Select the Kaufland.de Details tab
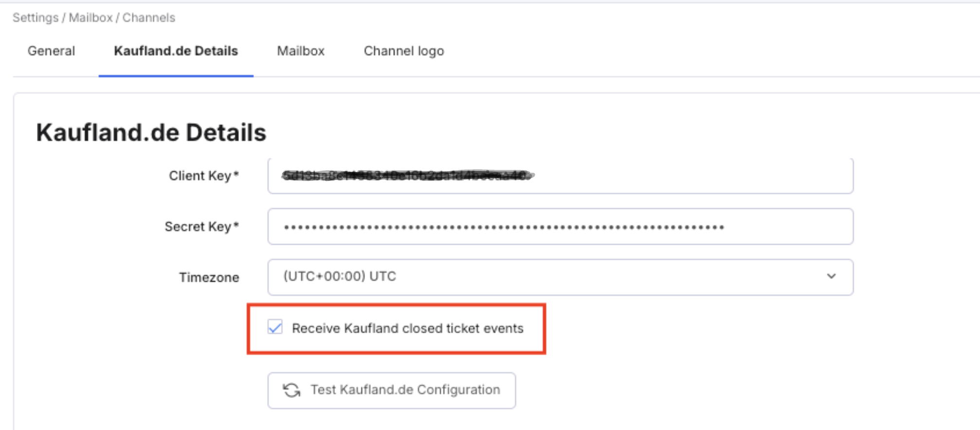The width and height of the screenshot is (980, 430). pos(176,51)
